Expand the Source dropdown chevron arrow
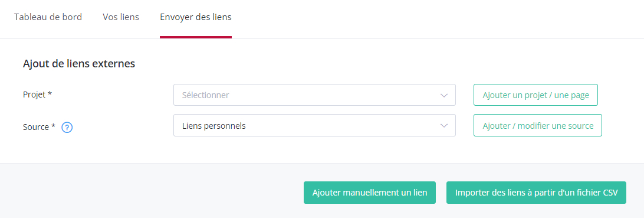 point(443,125)
